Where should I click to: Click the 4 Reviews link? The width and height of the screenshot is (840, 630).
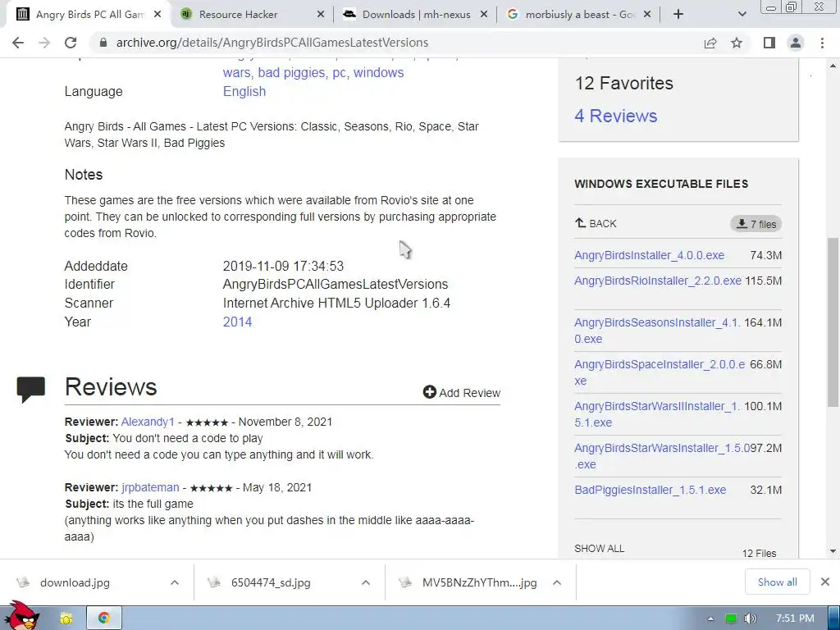click(x=615, y=116)
